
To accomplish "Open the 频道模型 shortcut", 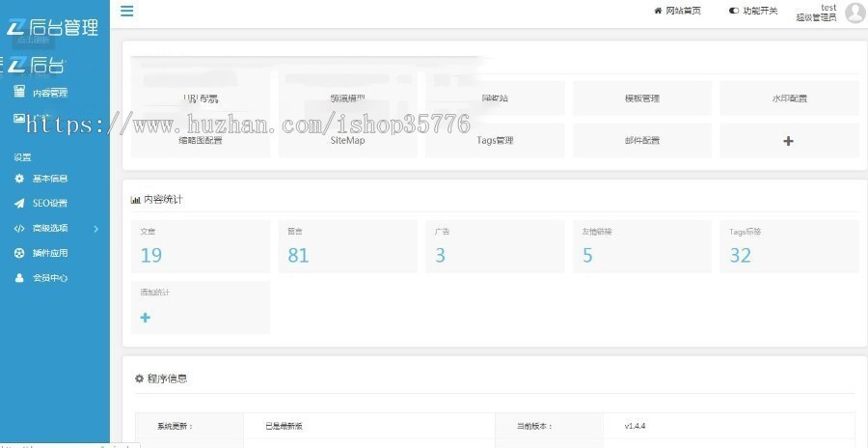I will [347, 98].
